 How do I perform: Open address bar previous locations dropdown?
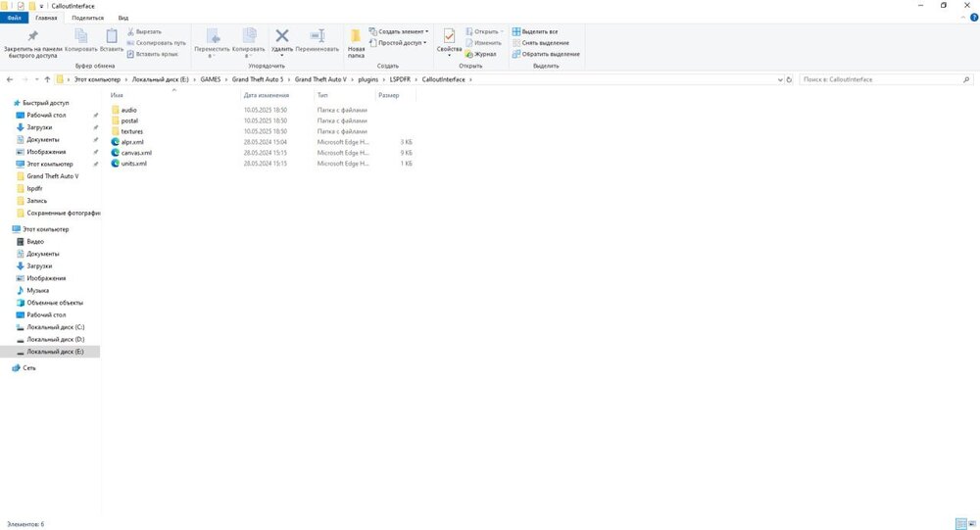coord(779,79)
